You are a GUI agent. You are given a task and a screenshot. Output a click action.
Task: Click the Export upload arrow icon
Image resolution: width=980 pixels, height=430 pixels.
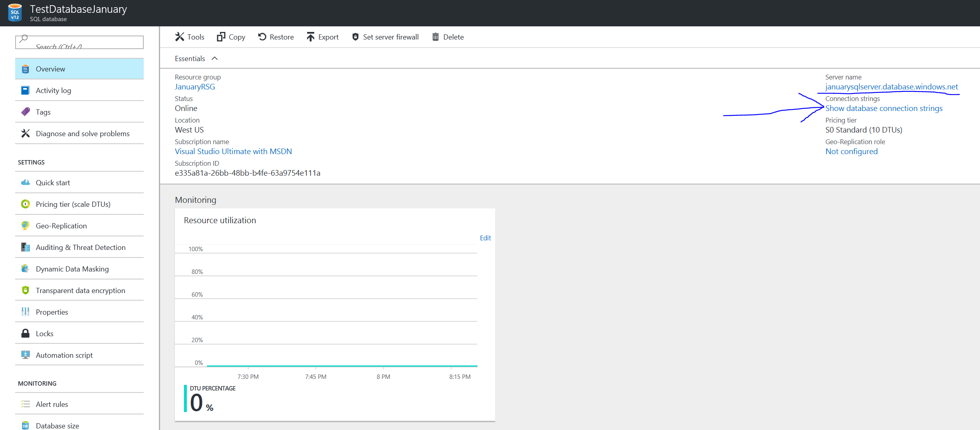pos(311,37)
